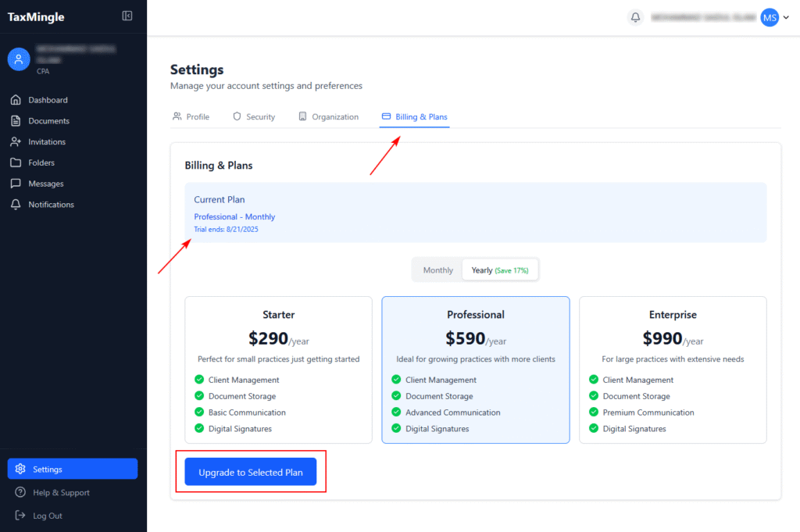Select the Starter plan card
The width and height of the screenshot is (800, 532).
pyautogui.click(x=278, y=370)
